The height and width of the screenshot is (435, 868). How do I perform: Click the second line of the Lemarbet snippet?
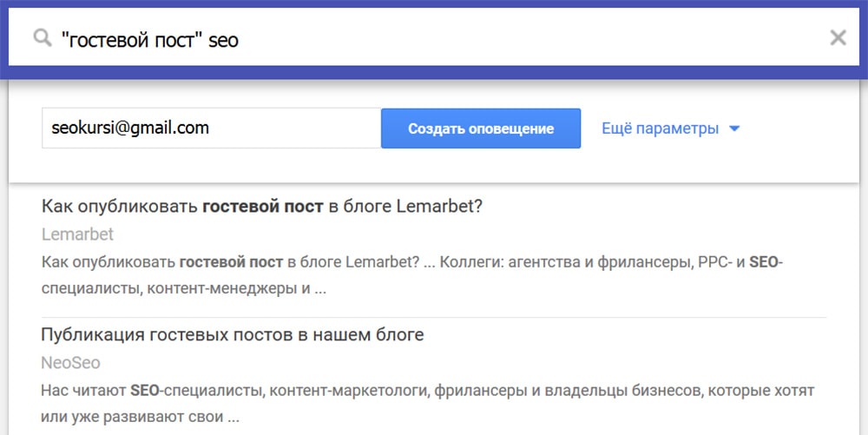coord(183,288)
